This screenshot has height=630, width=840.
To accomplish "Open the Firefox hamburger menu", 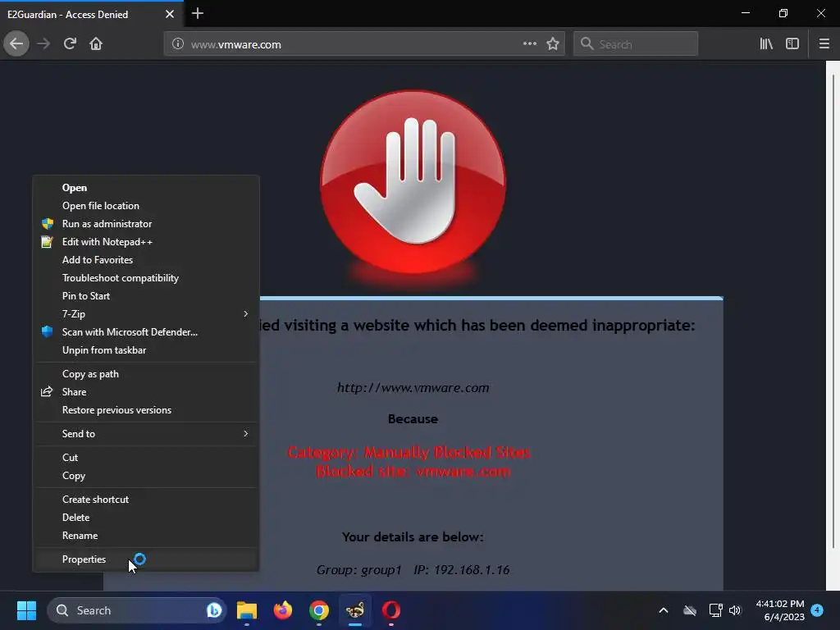I will (824, 44).
